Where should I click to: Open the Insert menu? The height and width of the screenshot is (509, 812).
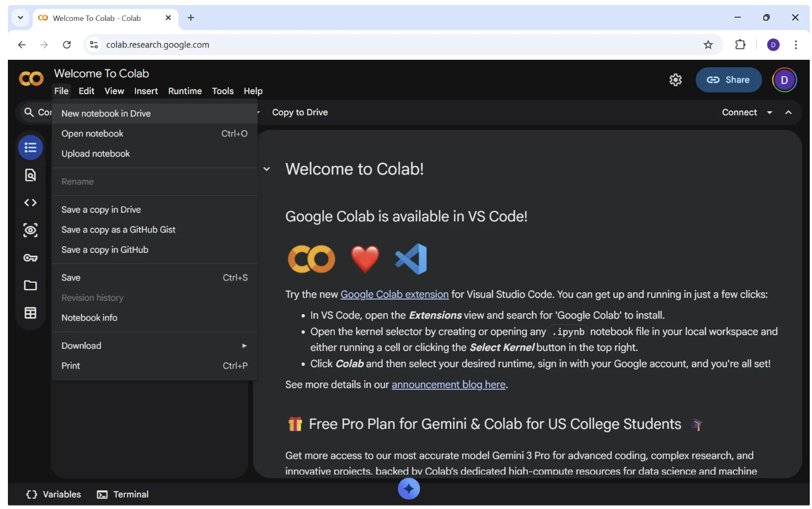pos(146,91)
